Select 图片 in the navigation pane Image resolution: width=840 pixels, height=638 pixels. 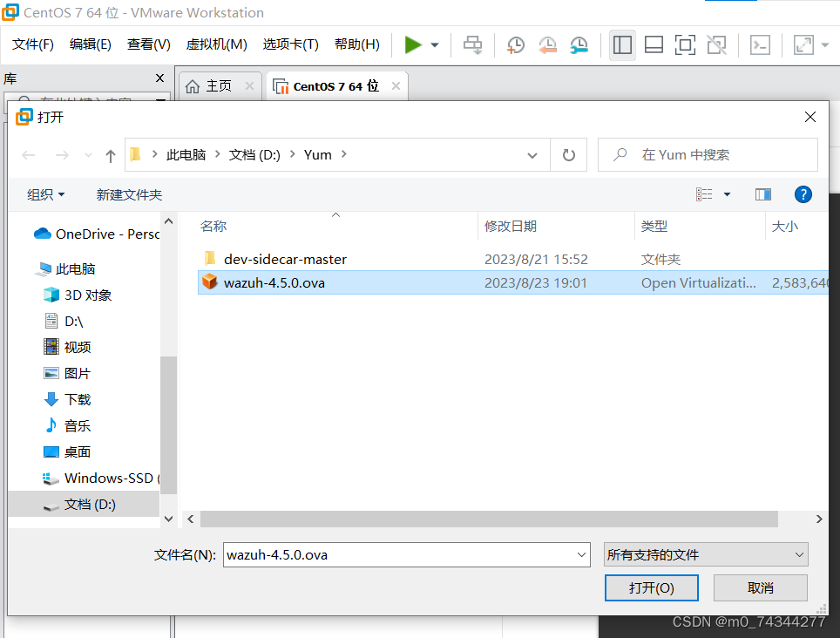pyautogui.click(x=67, y=373)
